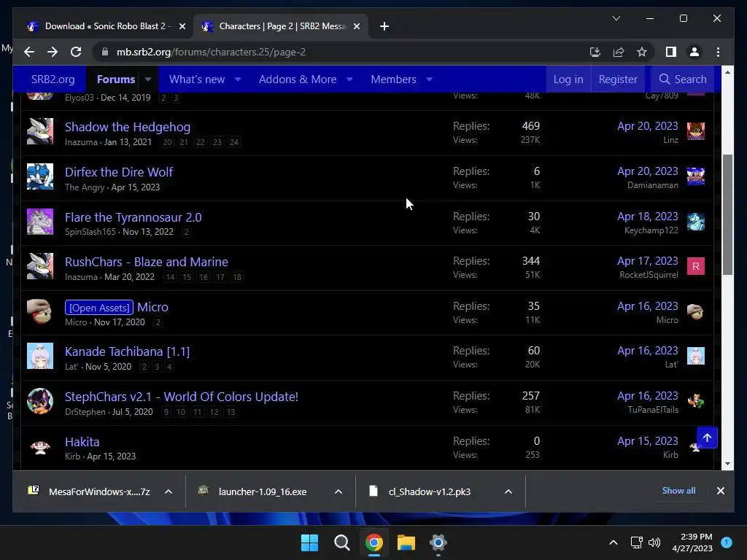Go back with the browser back arrow

click(x=29, y=52)
